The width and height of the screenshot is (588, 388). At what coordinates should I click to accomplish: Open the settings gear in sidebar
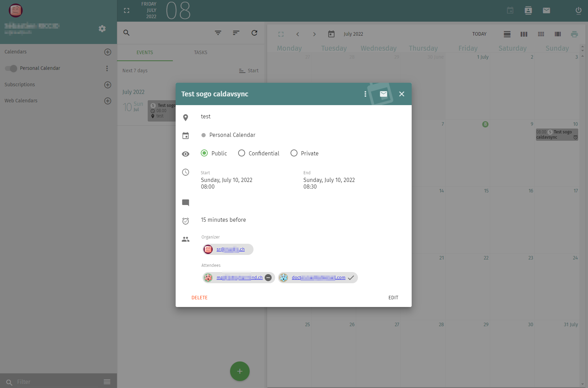tap(102, 29)
